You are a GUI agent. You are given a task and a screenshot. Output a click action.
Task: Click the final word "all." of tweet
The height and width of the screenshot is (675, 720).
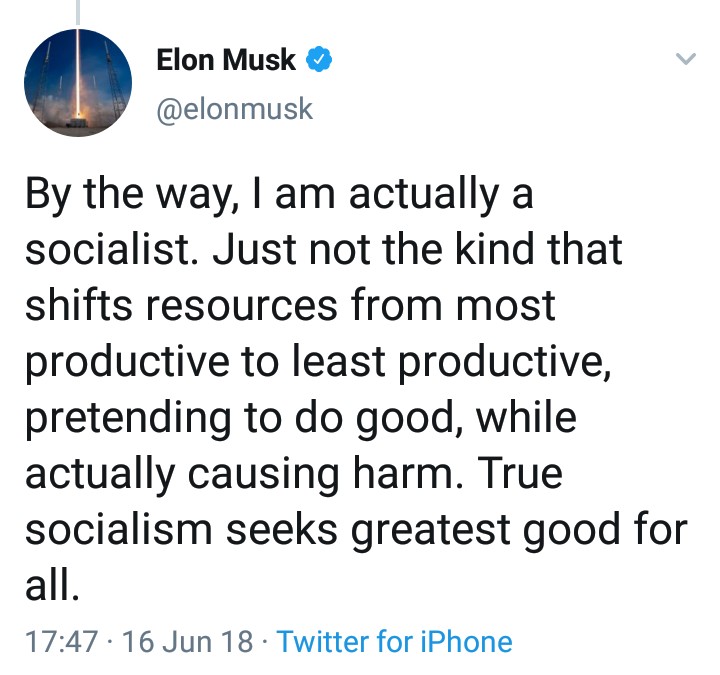pyautogui.click(x=52, y=584)
